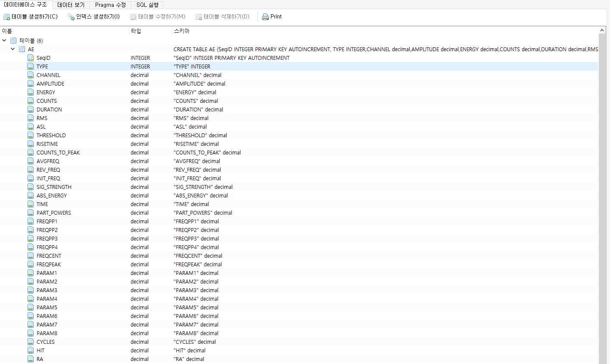
Task: Click the SIG_STRENGTH field icon
Action: pos(31,187)
